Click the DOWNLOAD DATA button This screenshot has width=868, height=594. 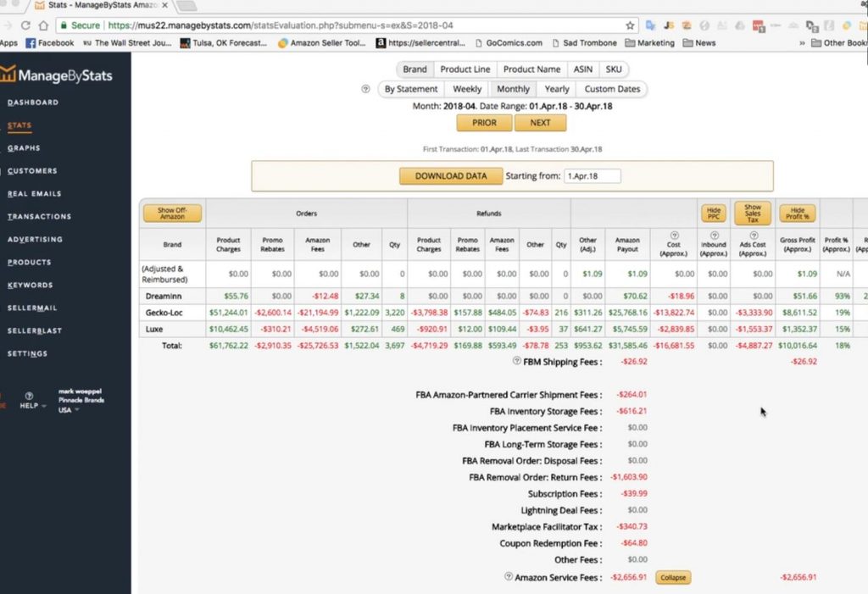451,176
